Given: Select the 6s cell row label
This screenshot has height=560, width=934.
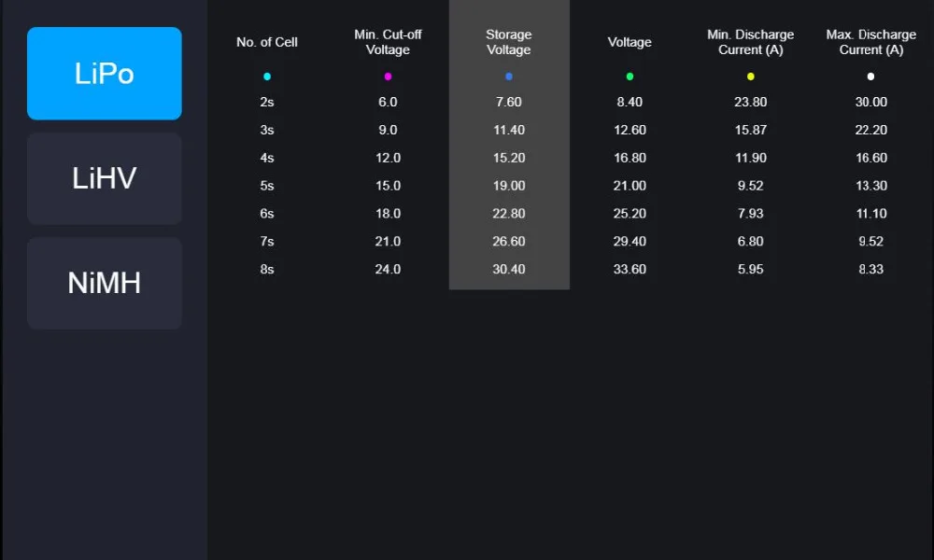Looking at the screenshot, I should coord(267,213).
